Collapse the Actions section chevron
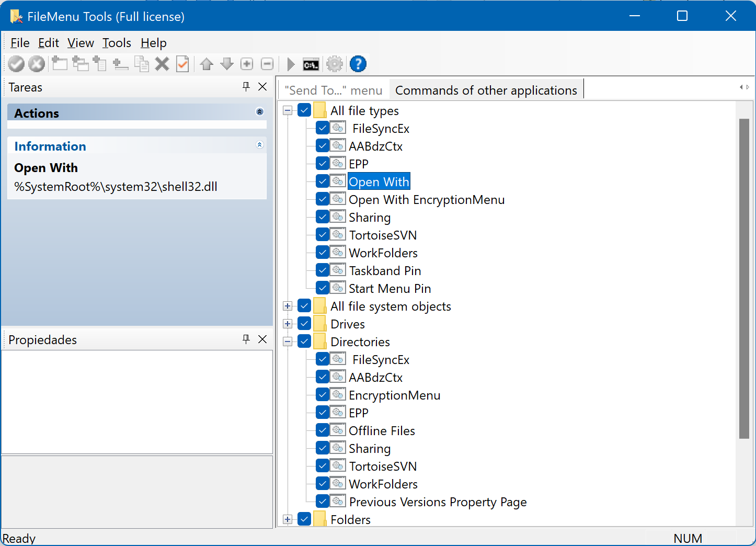Image resolution: width=756 pixels, height=546 pixels. click(x=260, y=111)
